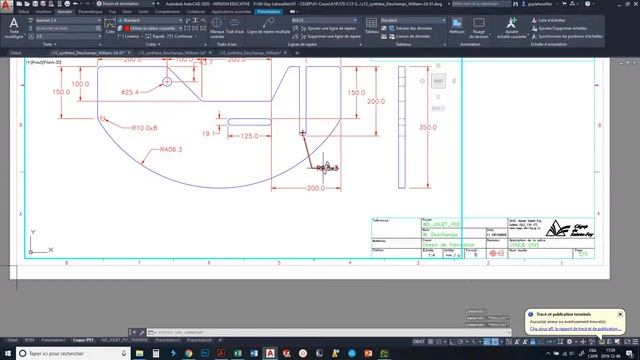Click Ajouter une ligne de repère
This screenshot has width=640, height=360.
point(328,28)
